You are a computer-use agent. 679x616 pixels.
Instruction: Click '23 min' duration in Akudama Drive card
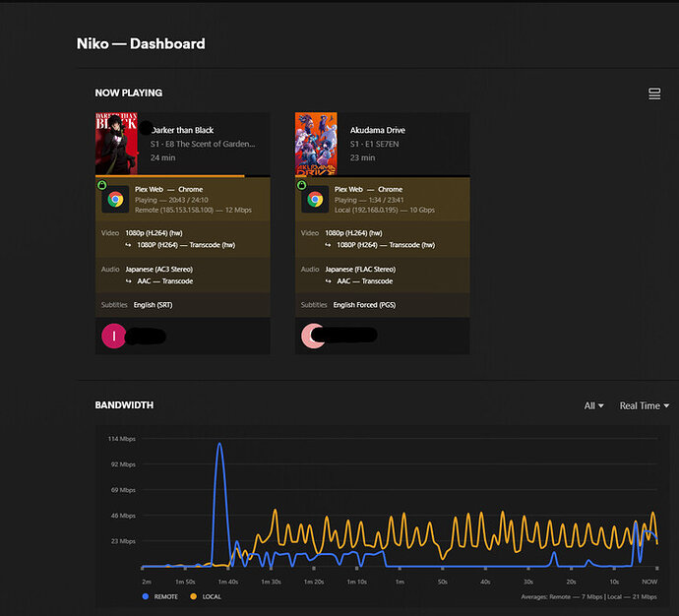362,157
